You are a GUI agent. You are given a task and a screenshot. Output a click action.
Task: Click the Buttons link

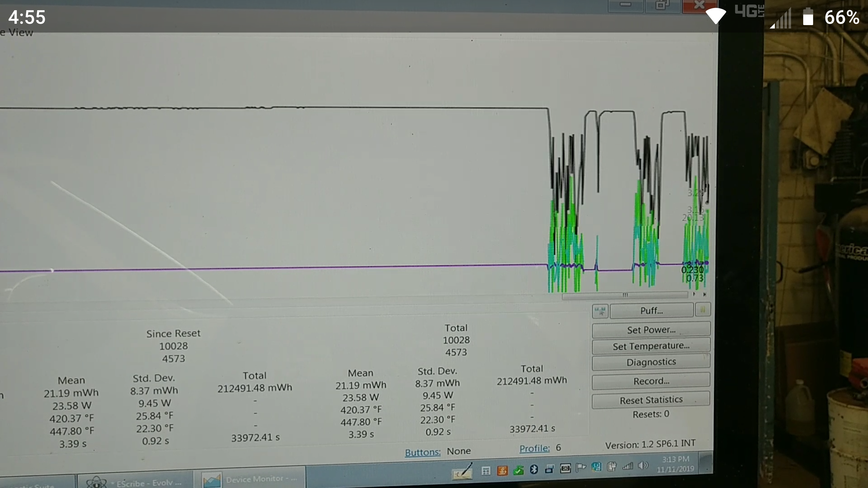point(422,452)
